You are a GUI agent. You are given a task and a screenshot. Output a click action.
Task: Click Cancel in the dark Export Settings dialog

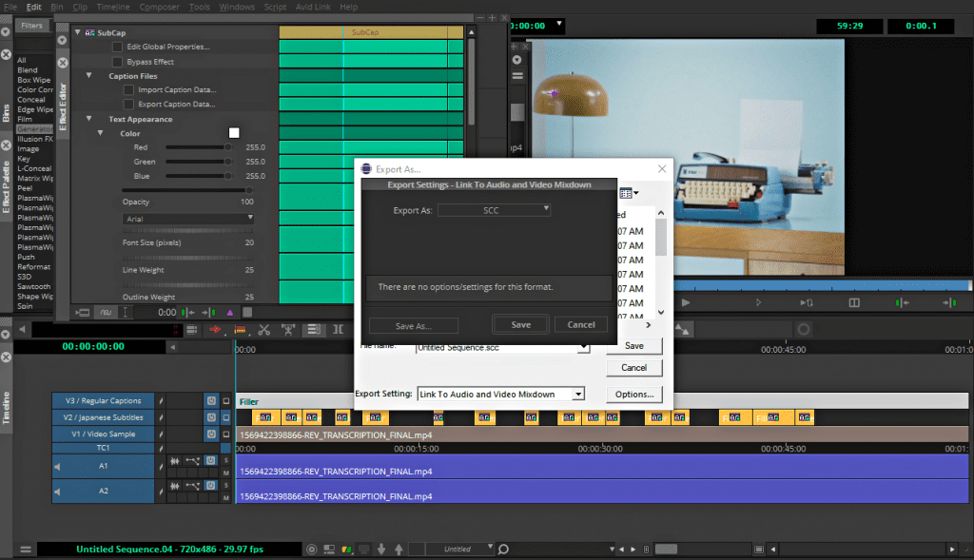pyautogui.click(x=580, y=324)
